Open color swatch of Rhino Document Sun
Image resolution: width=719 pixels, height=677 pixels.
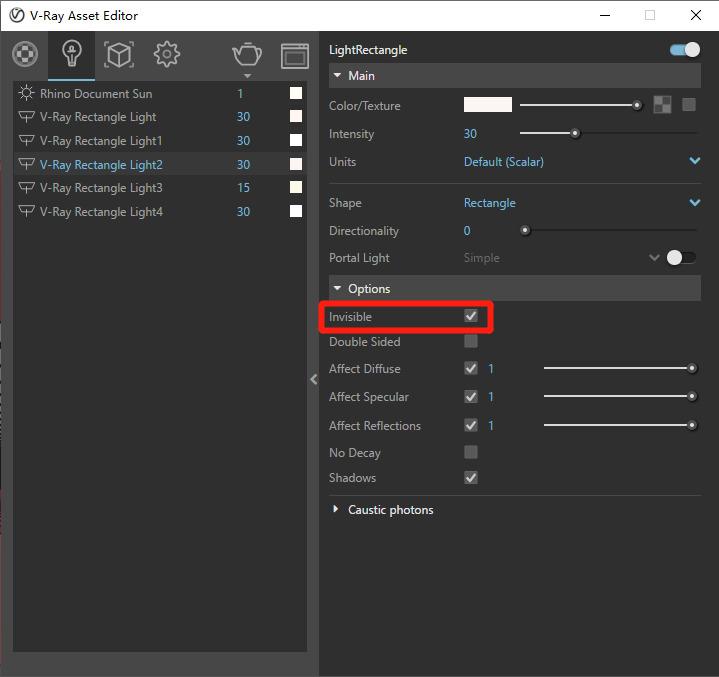[296, 93]
